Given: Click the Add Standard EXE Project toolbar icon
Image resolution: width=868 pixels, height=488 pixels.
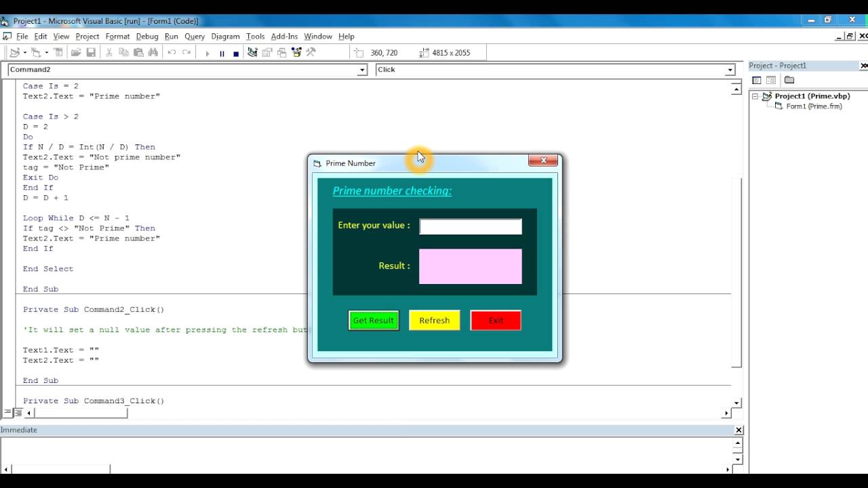Looking at the screenshot, I should click(14, 52).
